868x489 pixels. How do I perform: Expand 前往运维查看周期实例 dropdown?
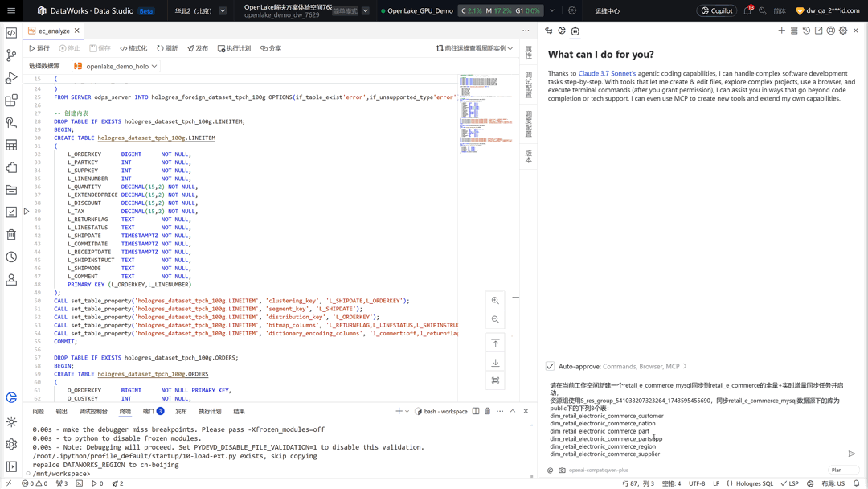coord(475,48)
